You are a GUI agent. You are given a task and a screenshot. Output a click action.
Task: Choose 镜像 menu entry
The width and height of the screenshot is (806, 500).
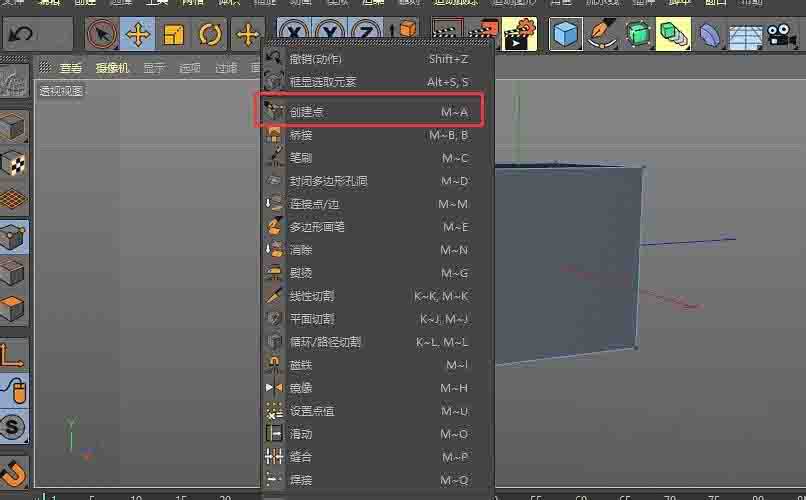coord(378,388)
